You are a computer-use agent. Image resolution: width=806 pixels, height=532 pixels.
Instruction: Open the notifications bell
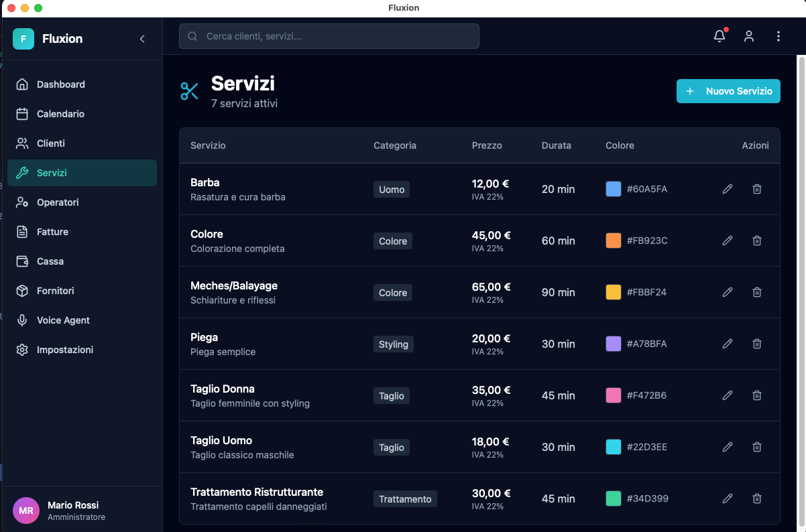tap(719, 36)
